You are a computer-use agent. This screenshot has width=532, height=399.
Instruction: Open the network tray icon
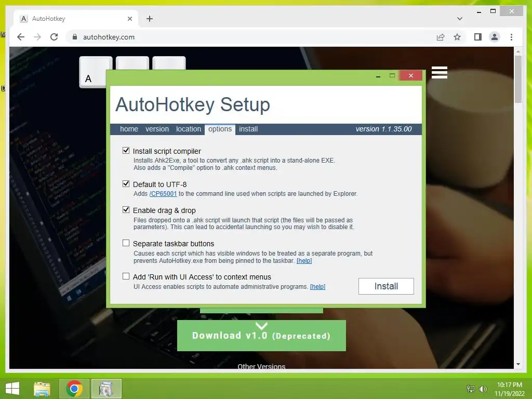471,389
